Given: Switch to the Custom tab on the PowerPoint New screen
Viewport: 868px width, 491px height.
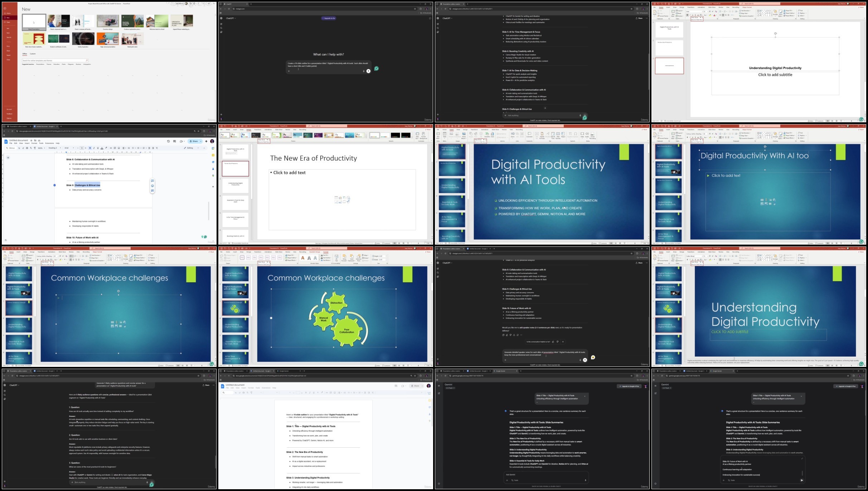Looking at the screenshot, I should pyautogui.click(x=33, y=54).
